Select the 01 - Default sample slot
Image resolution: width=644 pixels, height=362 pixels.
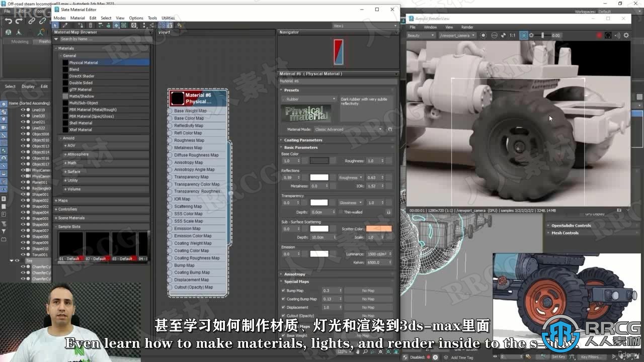(x=70, y=247)
